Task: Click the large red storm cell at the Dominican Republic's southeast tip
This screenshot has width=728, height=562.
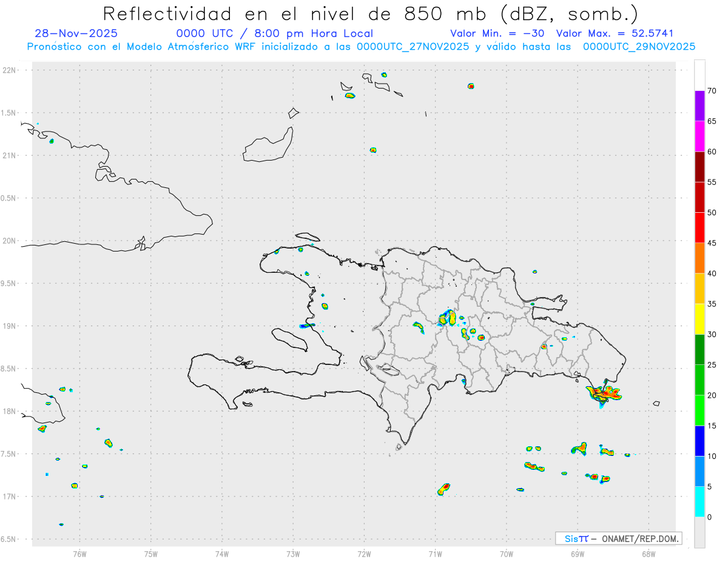Action: (x=604, y=394)
